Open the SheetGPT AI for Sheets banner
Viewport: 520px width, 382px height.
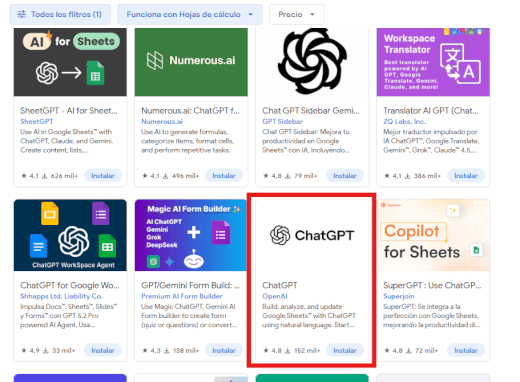[x=70, y=62]
